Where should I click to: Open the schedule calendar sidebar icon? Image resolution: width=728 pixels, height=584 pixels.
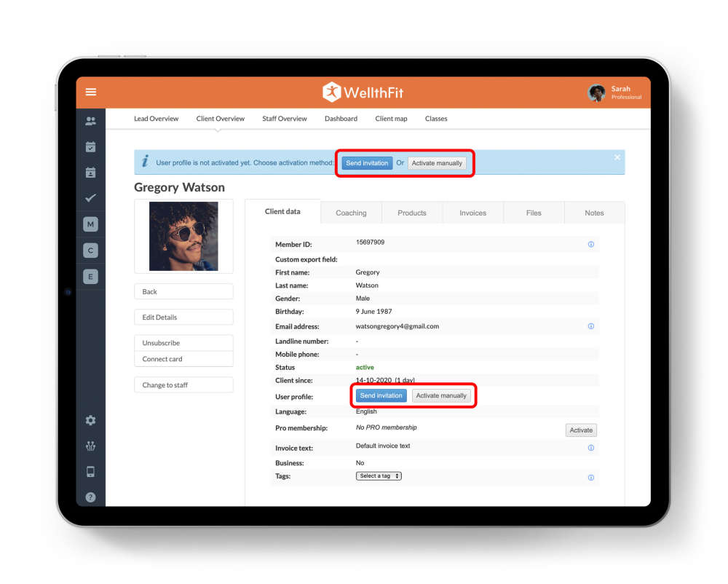[90, 146]
